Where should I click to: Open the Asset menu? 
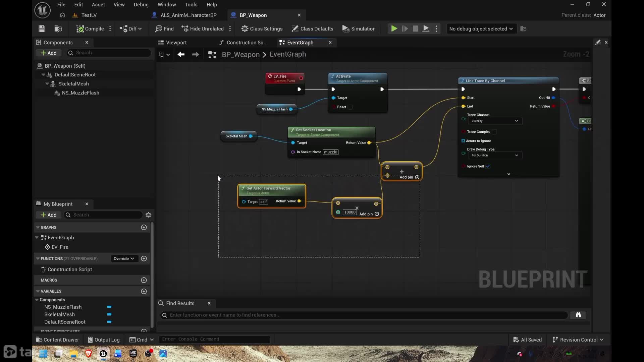98,4
